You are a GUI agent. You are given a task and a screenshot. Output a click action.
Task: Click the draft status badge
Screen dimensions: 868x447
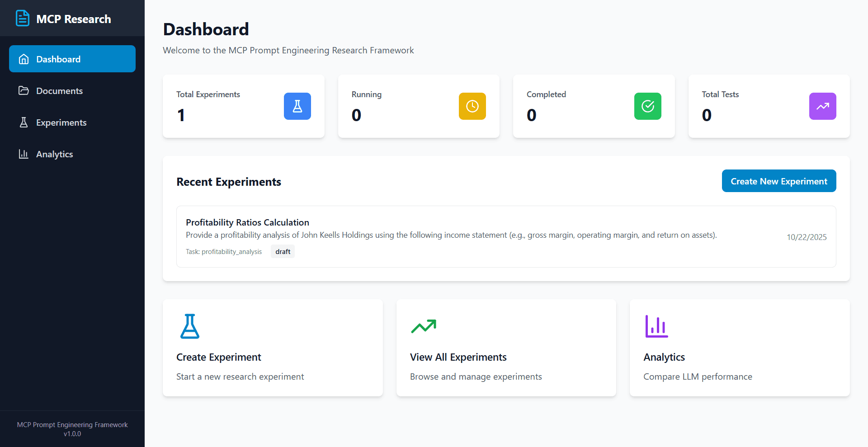click(x=282, y=251)
